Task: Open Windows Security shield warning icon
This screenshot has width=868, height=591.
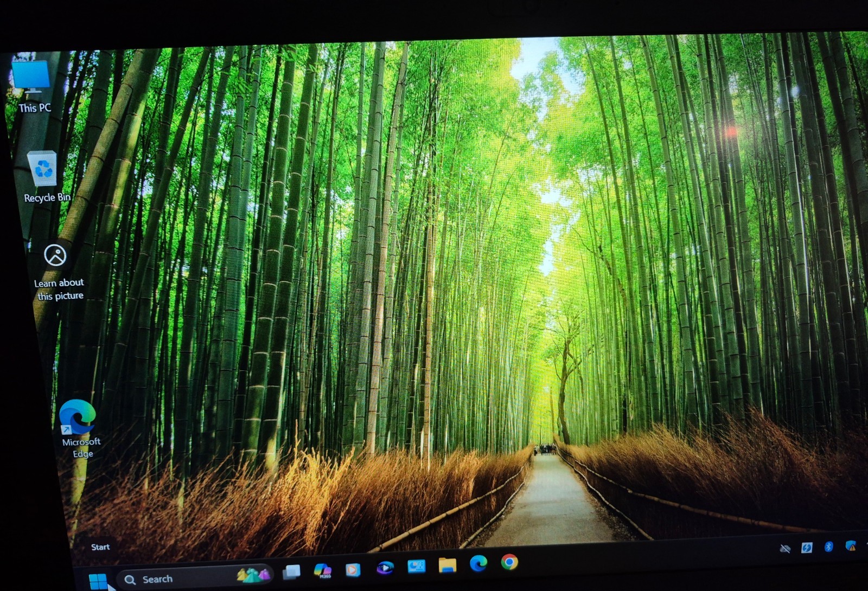Action: (850, 545)
